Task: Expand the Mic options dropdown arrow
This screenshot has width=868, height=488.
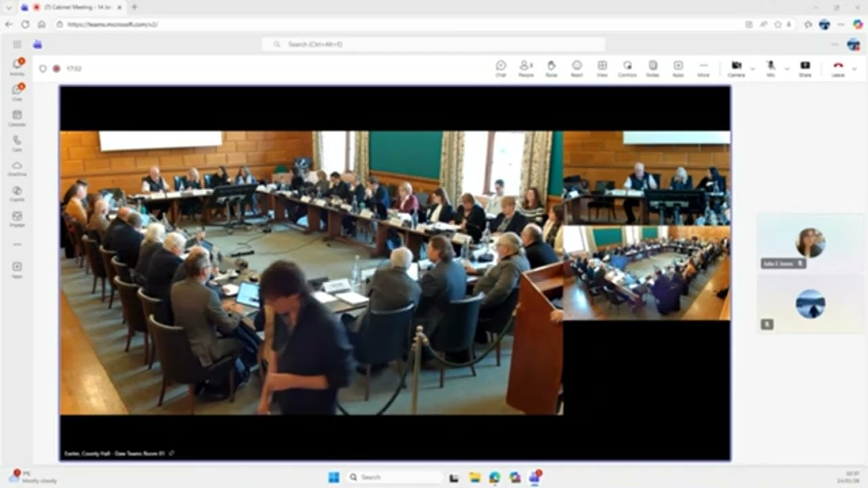Action: click(787, 68)
